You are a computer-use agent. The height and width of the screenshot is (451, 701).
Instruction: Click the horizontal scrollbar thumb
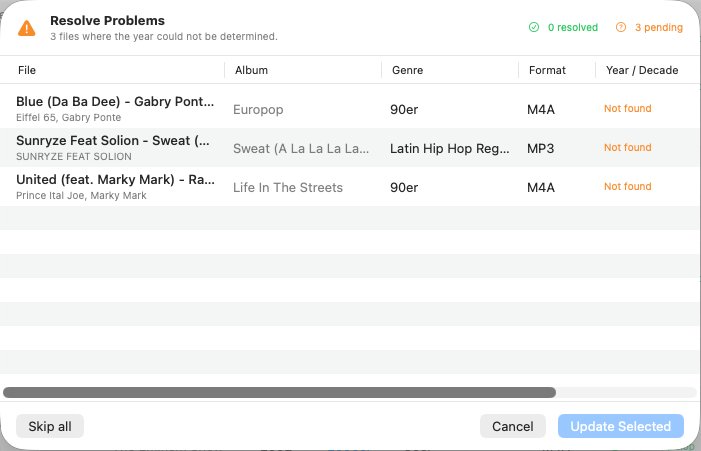coord(279,392)
